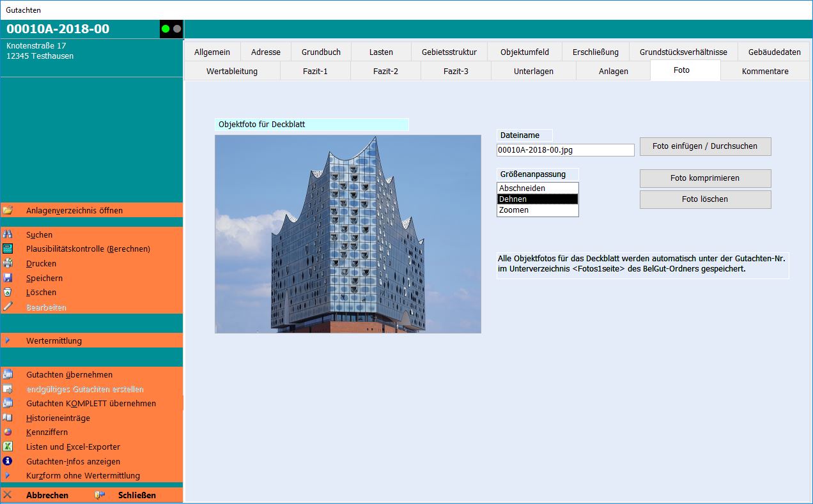Click the book icon beside Historieneinträge
This screenshot has height=504, width=813.
tap(8, 418)
